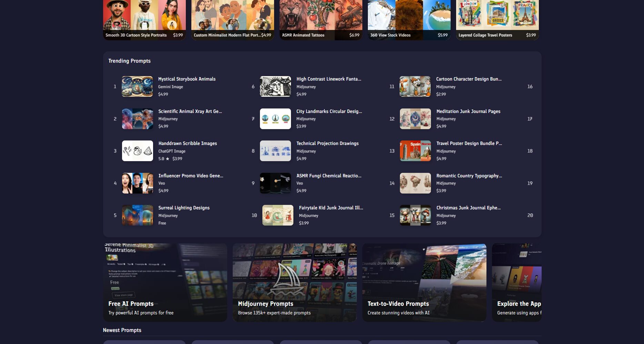This screenshot has height=344, width=644.
Task: Click Gemini Image label under Mystical Storybook
Action: [x=171, y=87]
